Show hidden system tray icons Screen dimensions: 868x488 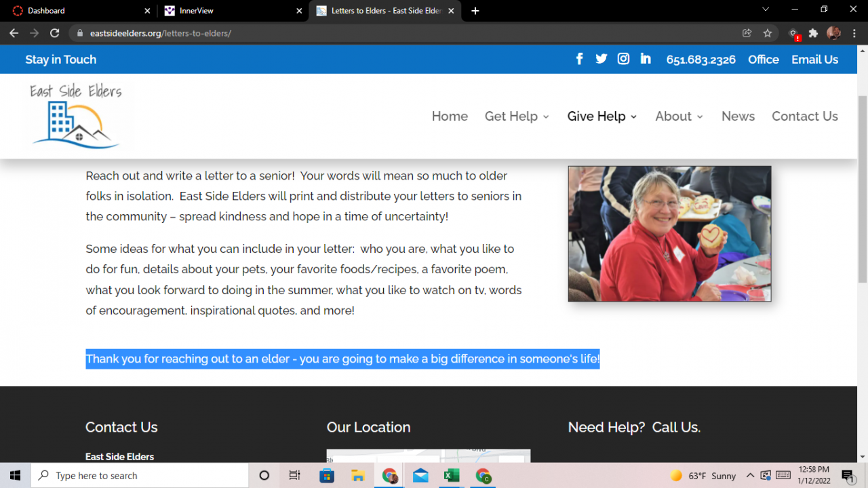pyautogui.click(x=750, y=475)
